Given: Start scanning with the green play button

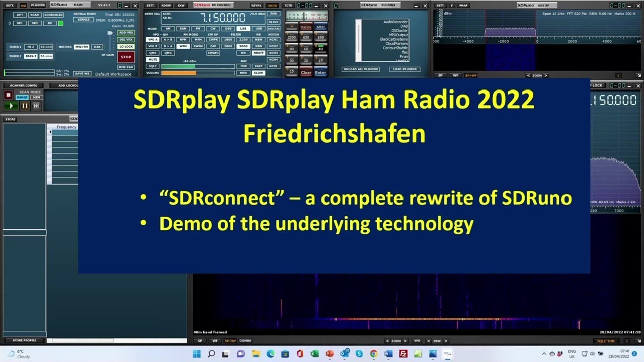Looking at the screenshot, I should [x=11, y=106].
